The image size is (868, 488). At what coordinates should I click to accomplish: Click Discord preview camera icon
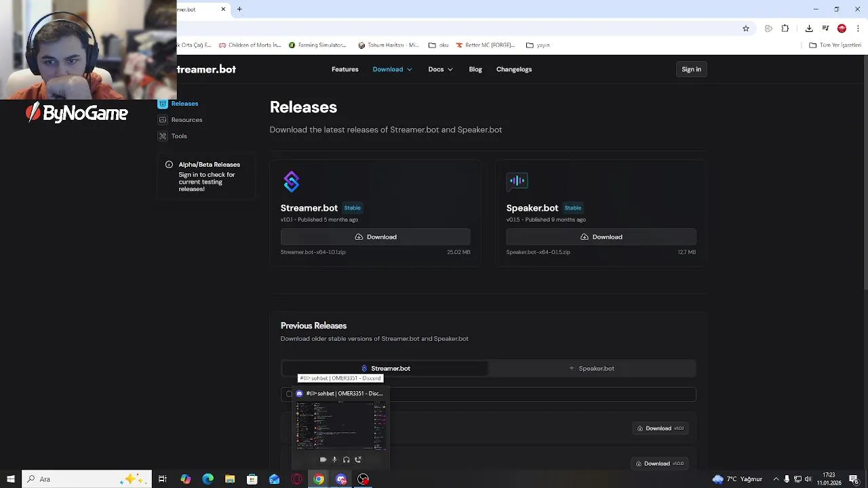[323, 460]
